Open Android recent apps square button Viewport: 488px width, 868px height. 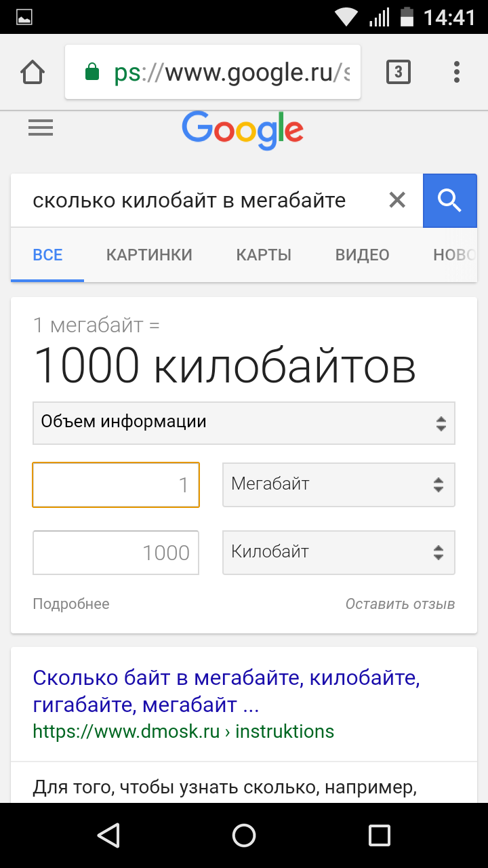(x=380, y=835)
